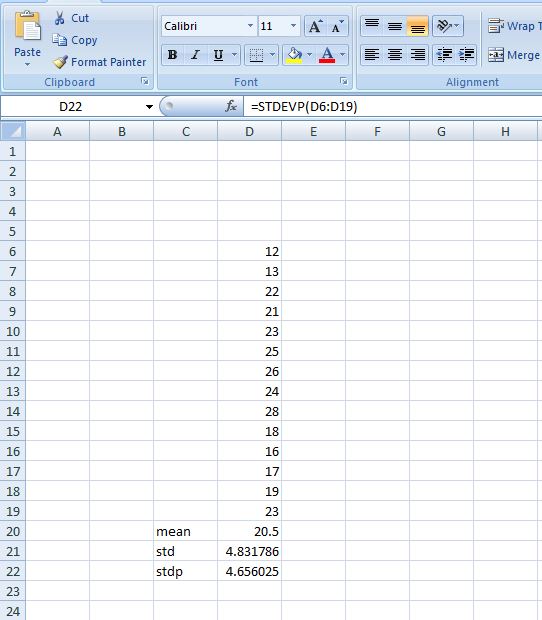Select row 1 header
This screenshot has height=620, width=542.
(13, 151)
